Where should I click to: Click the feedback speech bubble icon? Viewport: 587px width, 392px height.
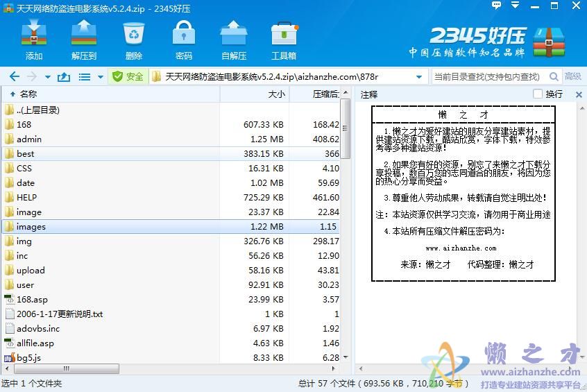pos(496,6)
